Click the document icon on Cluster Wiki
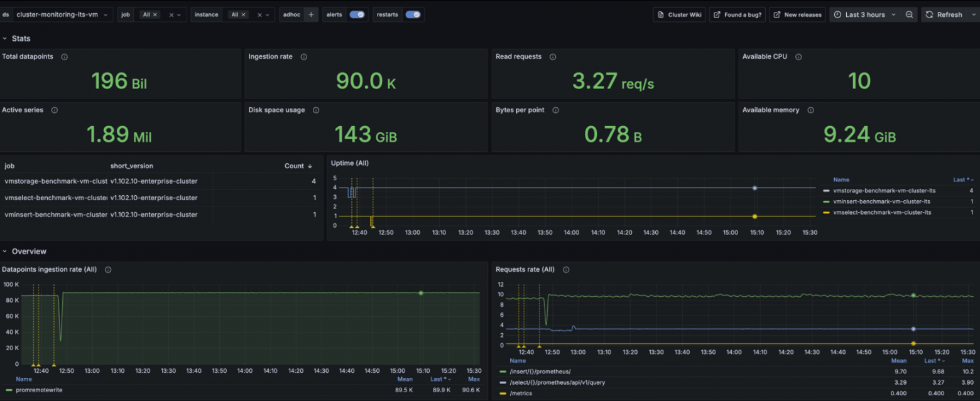The width and height of the screenshot is (980, 401). (x=661, y=14)
